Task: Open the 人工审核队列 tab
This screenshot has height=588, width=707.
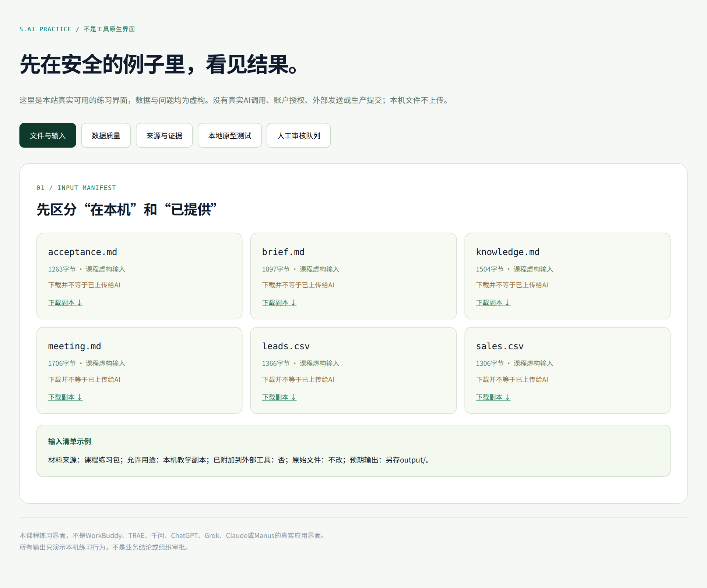Action: [299, 135]
